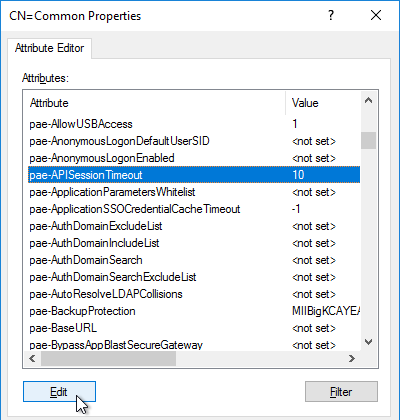The image size is (400, 420).
Task: Click the horizontal scrollbar thumb
Action: click(x=108, y=359)
